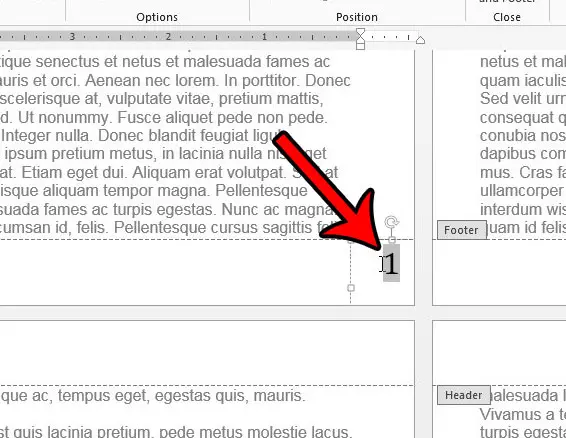This screenshot has width=566, height=438.
Task: Click the line 'isque aliquam tempor magna. Pellentesque'
Action: coord(154,191)
